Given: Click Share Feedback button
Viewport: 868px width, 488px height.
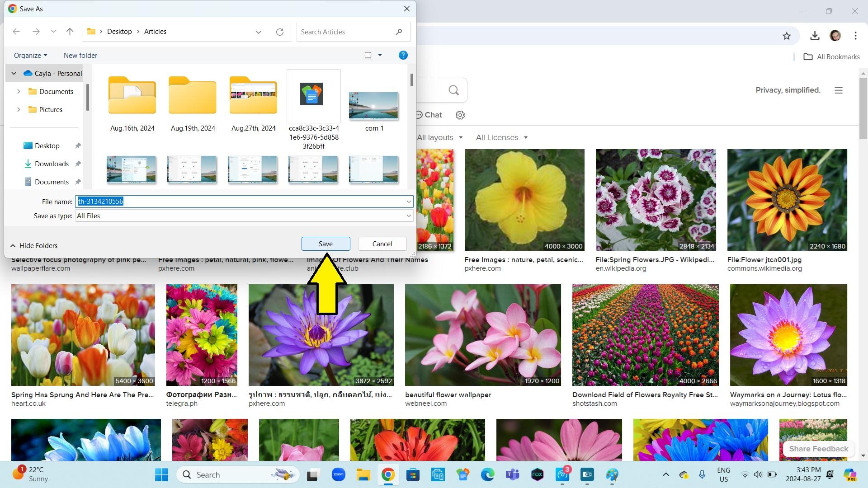Looking at the screenshot, I should click(819, 449).
